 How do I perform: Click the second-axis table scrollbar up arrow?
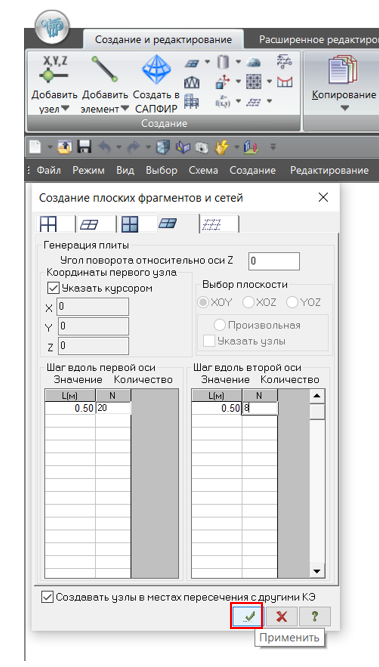(317, 396)
